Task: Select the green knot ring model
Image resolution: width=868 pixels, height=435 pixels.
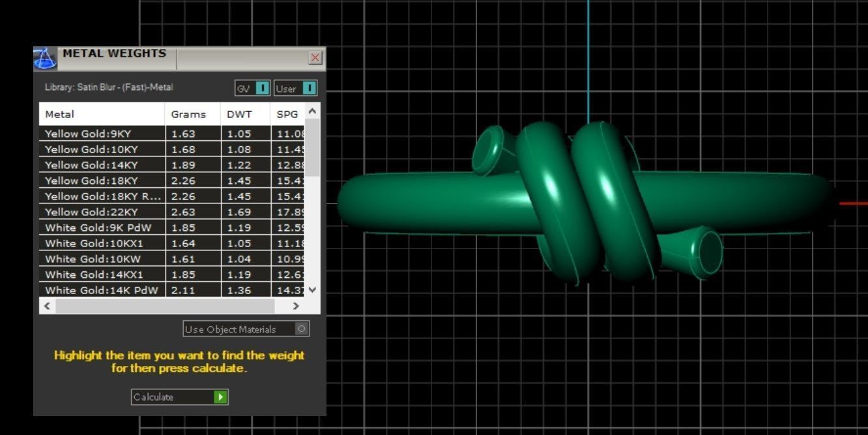Action: click(x=586, y=202)
